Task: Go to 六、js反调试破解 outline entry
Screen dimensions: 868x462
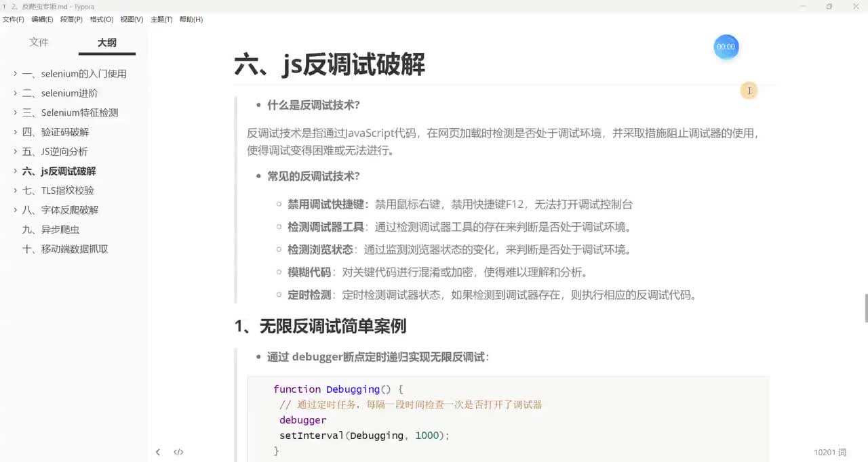Action: 59,171
